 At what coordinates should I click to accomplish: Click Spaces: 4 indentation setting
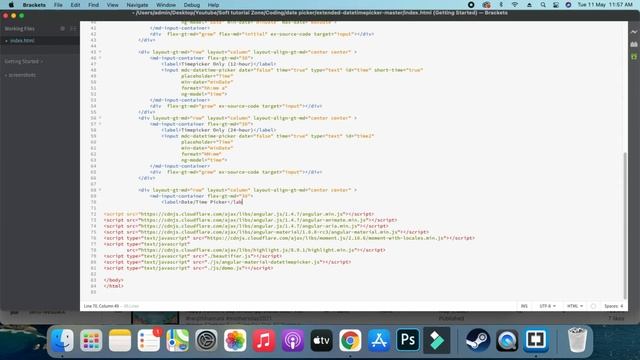(x=613, y=306)
